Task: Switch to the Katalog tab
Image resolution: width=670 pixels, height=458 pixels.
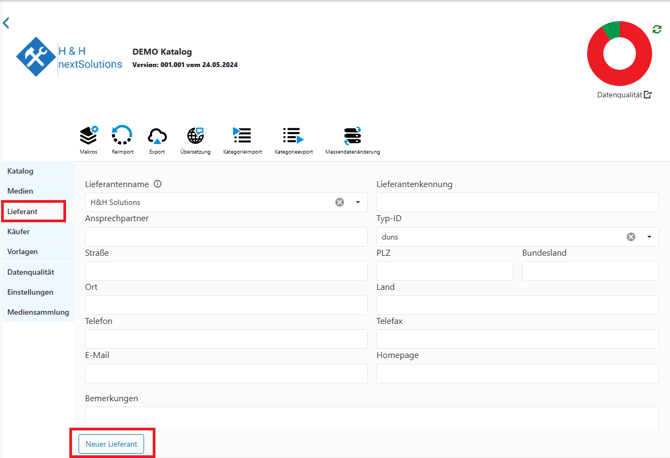Action: [21, 171]
